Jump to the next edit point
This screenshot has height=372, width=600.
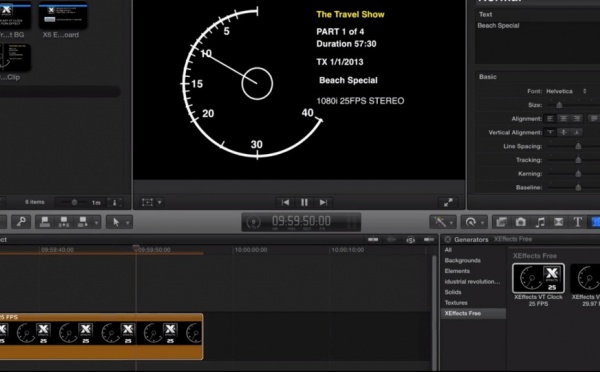323,202
